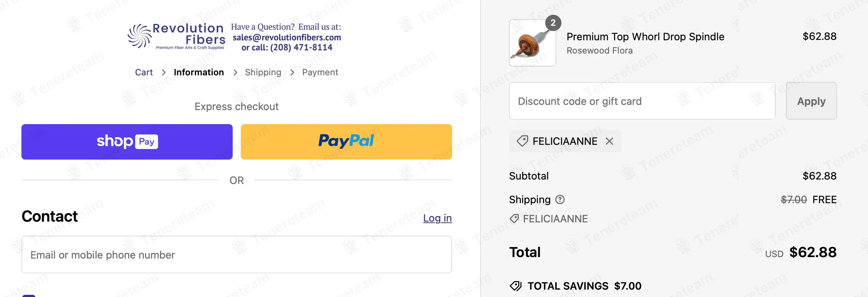Click the chevron before the Payment breadcrumb
This screenshot has height=297, width=868.
click(x=292, y=72)
